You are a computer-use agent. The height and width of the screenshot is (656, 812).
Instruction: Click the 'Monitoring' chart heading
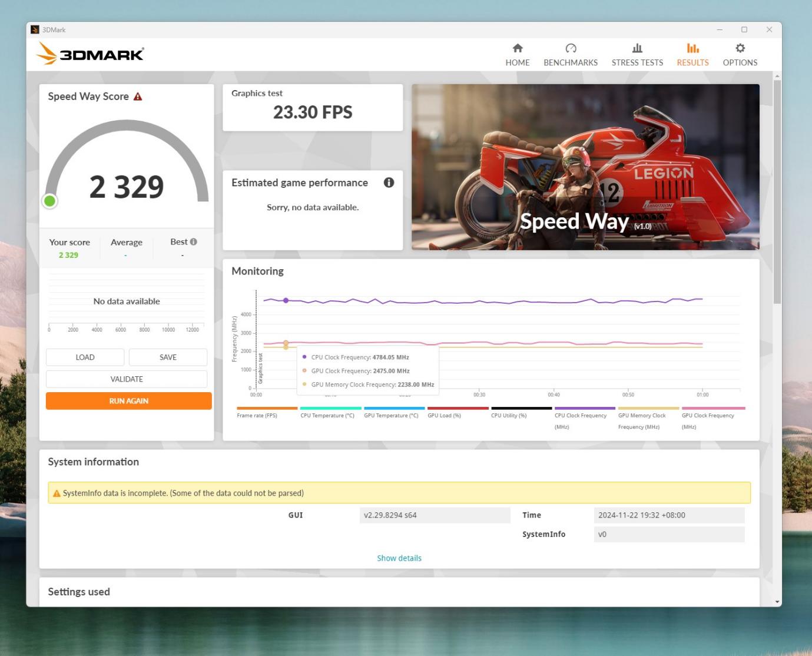coord(257,271)
